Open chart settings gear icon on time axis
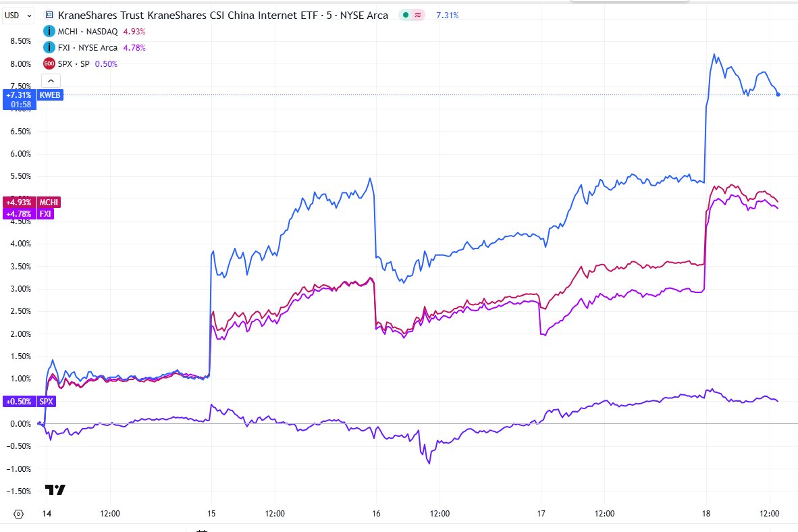Screen dimensions: 798x532 coord(18,514)
